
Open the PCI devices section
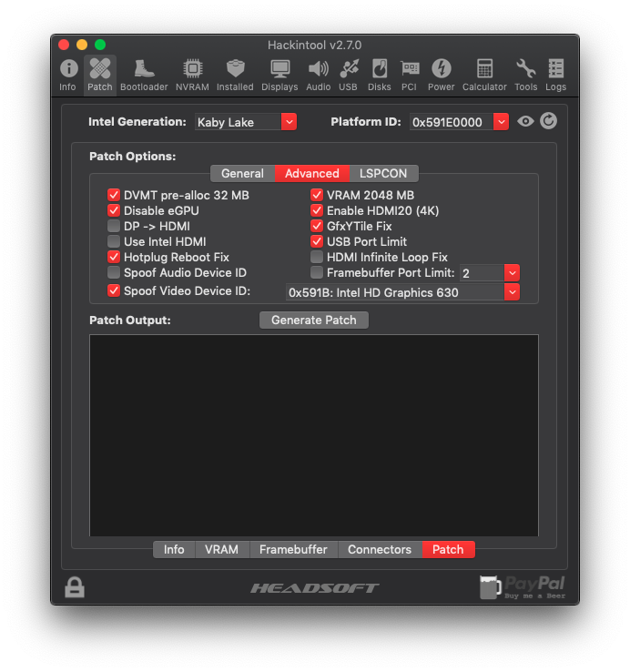click(x=410, y=76)
